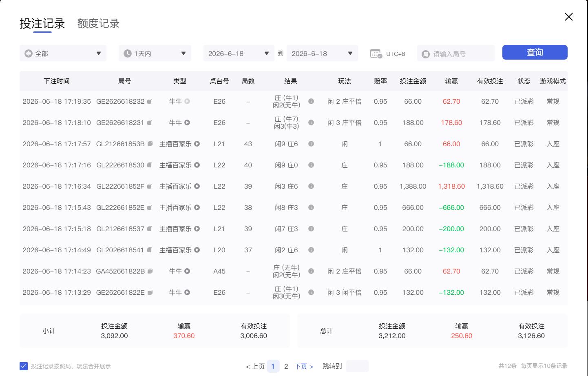Click the -666.00 loss amount cell
Screen dimensions: 588x376
pos(451,207)
